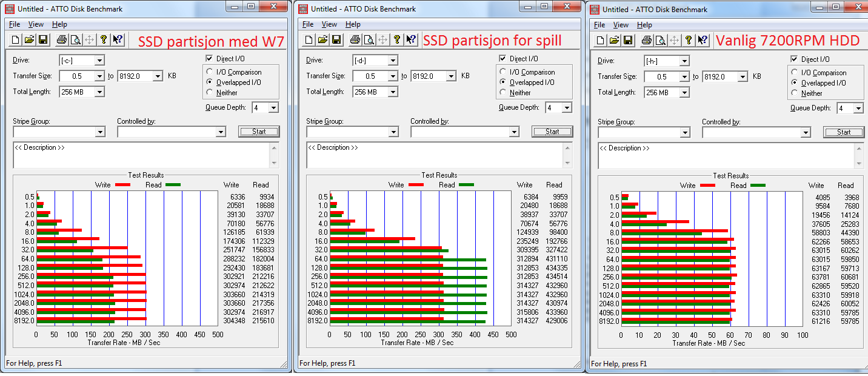Click context help arrow icon in [-c-] window
This screenshot has height=376, width=868.
(x=118, y=40)
